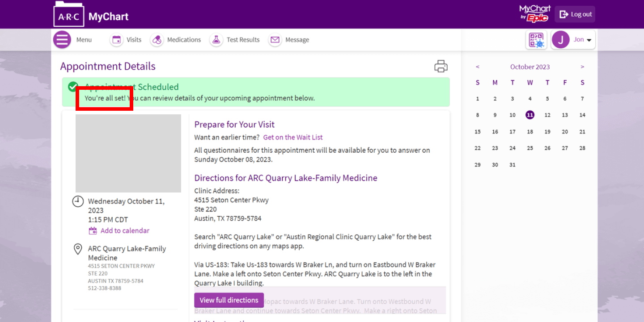644x322 pixels.
Task: Click the location pin icon
Action: point(78,249)
